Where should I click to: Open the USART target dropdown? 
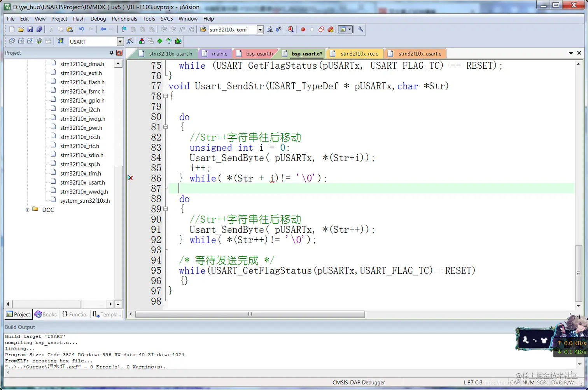pyautogui.click(x=120, y=42)
